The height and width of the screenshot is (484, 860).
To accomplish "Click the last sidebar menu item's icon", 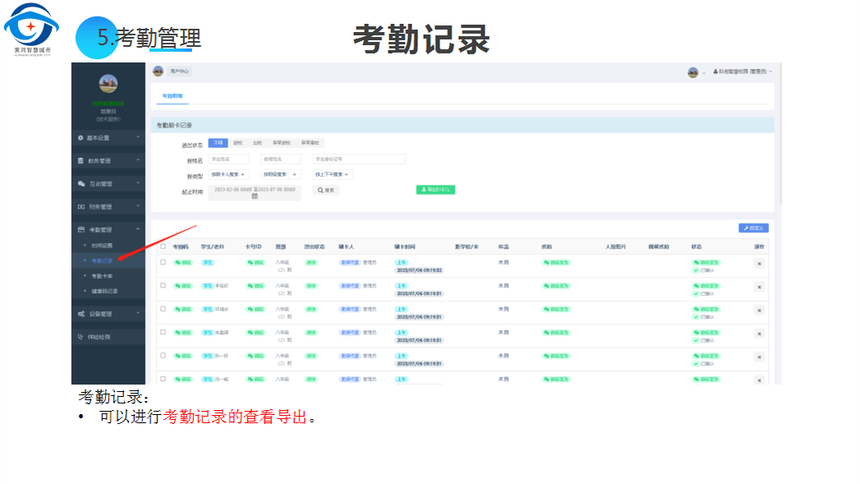I will click(x=81, y=337).
